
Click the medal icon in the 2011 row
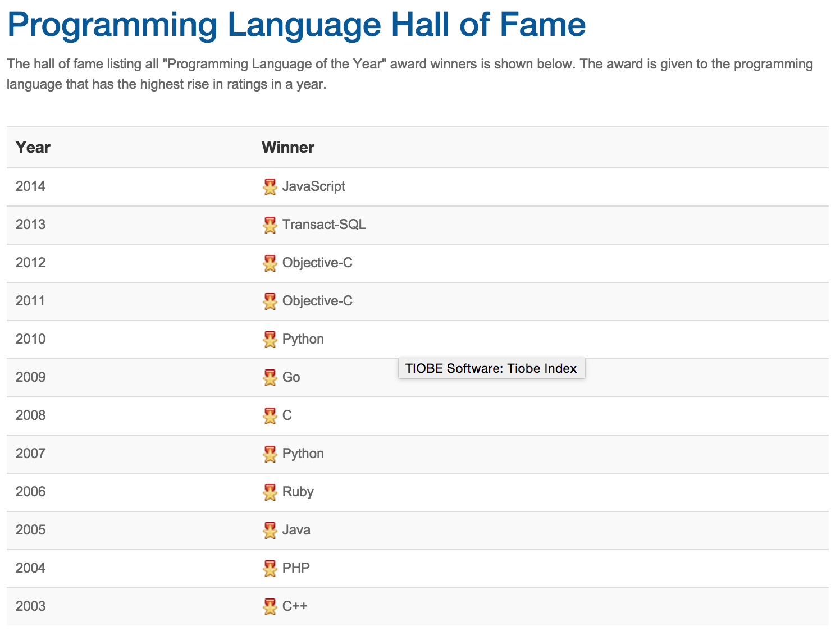click(x=270, y=301)
